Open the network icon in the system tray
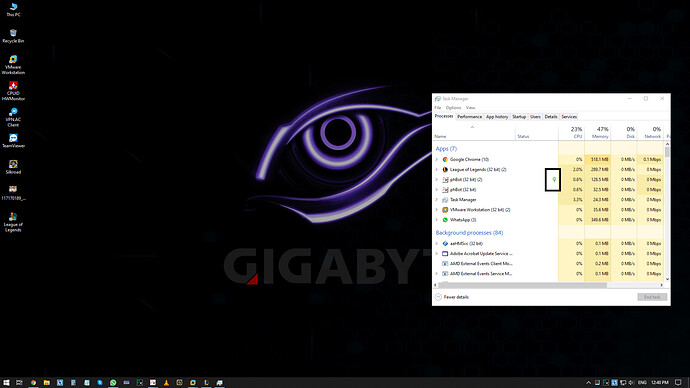 coord(623,383)
